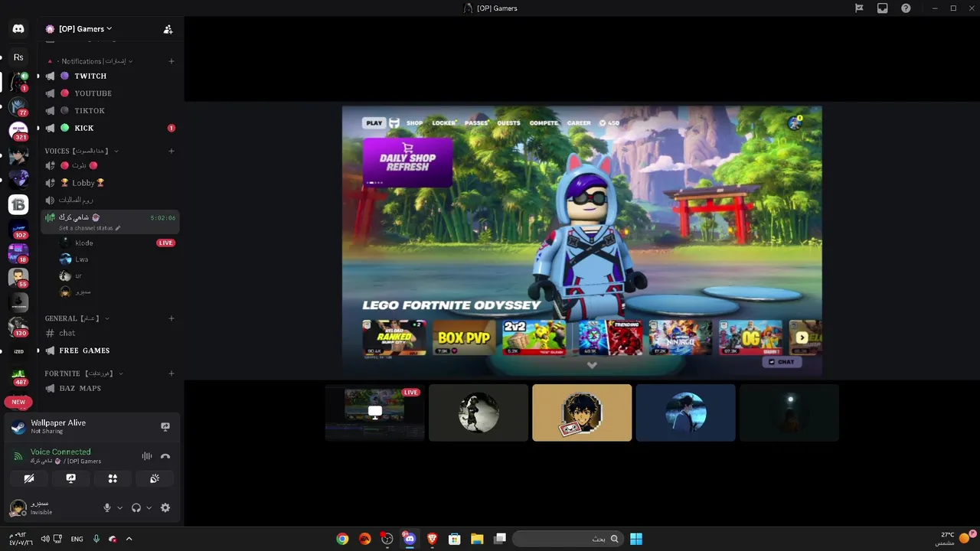The image size is (980, 551).
Task: Open microphone input options chevron
Action: click(119, 507)
